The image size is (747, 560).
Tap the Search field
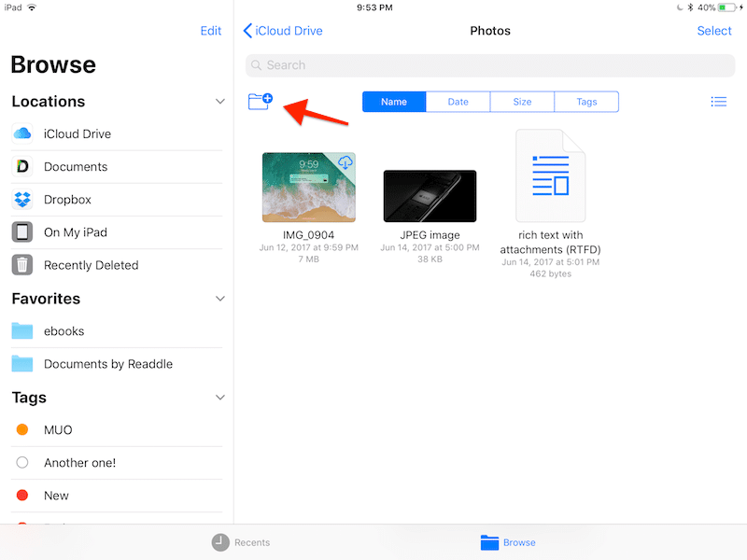coord(490,65)
